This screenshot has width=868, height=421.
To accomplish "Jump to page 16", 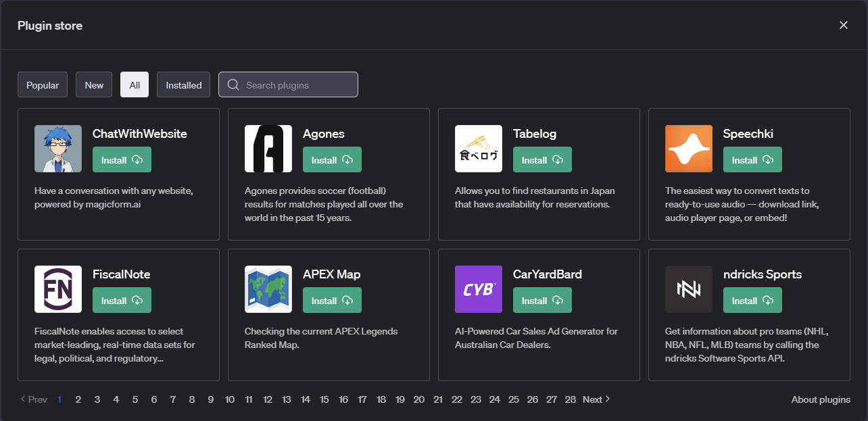I will [343, 399].
